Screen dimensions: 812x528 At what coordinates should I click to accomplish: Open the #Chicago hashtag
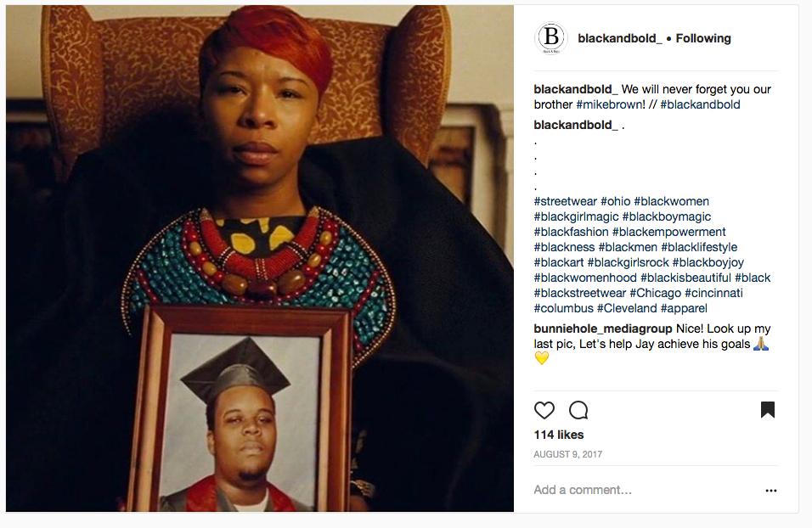(655, 293)
